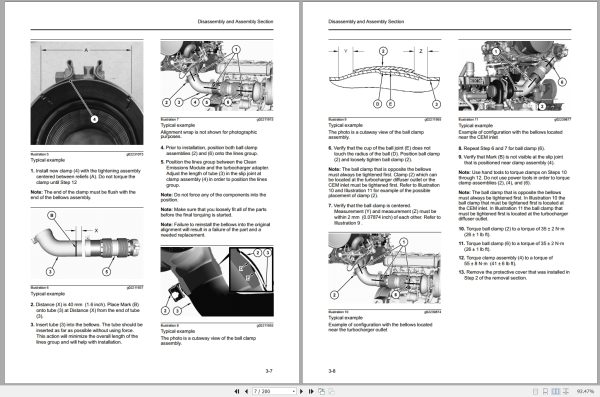Click step 10 'Torque ball clamp (2)' text

click(x=512, y=232)
